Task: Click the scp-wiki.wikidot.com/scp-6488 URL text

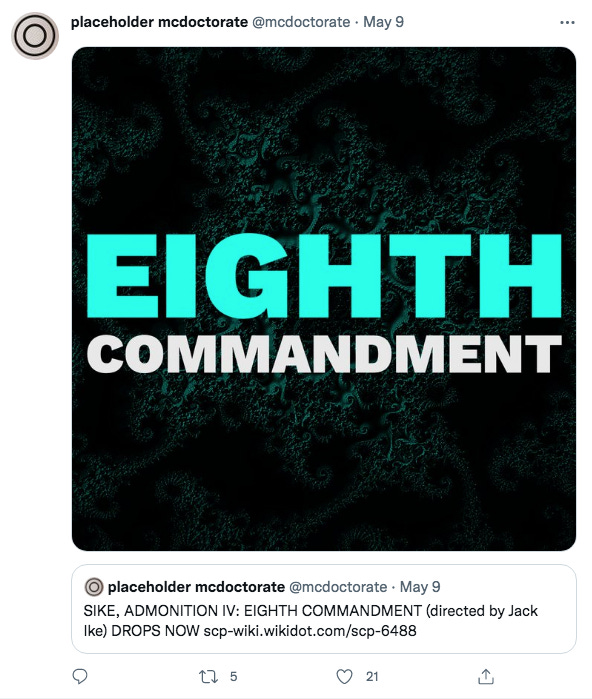Action: tap(310, 631)
